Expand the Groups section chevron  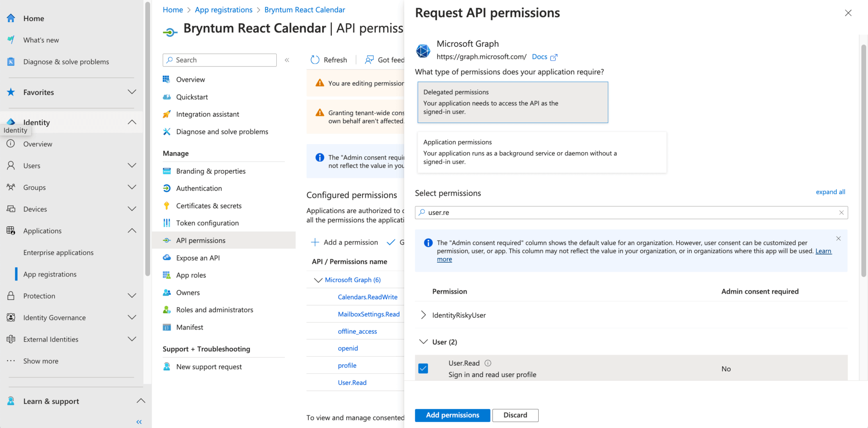pyautogui.click(x=132, y=187)
